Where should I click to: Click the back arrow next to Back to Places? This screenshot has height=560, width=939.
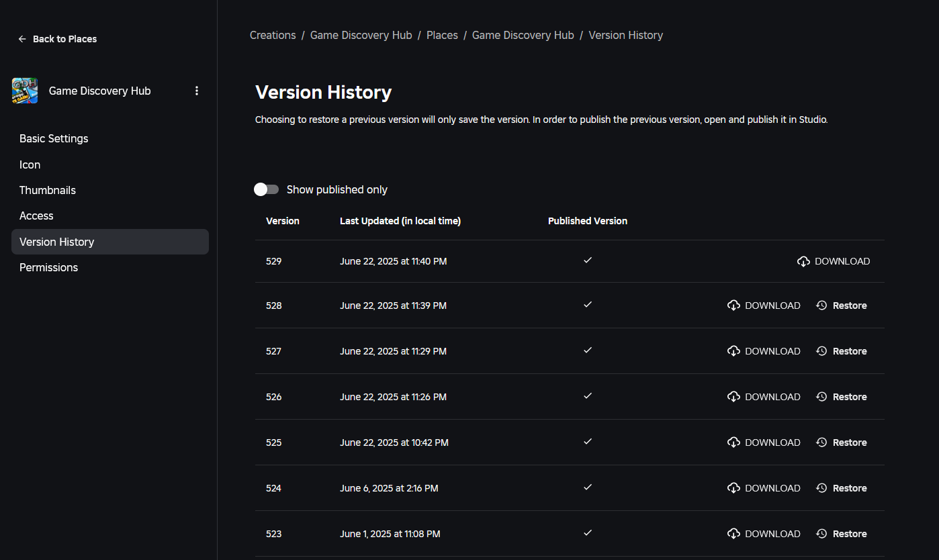tap(22, 39)
